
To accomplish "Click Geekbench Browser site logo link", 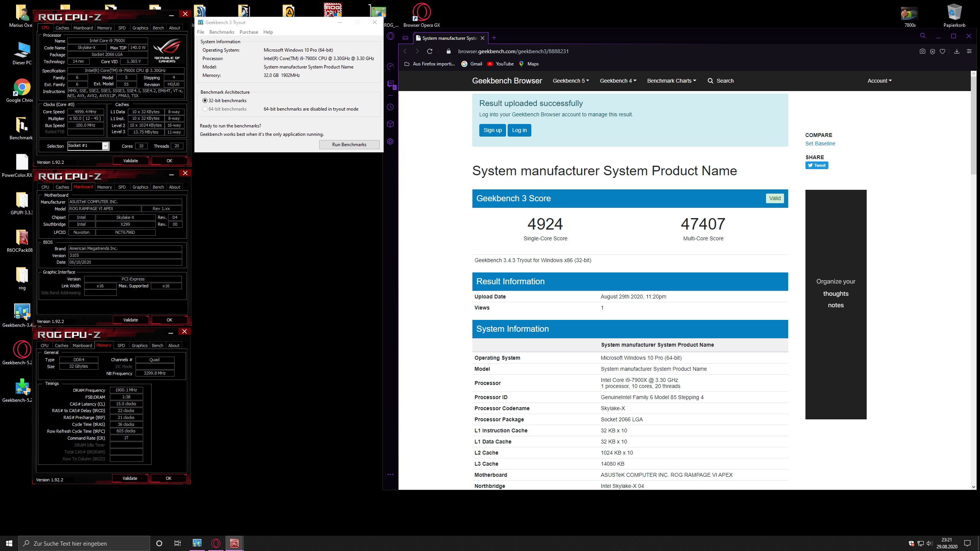I will pyautogui.click(x=507, y=81).
